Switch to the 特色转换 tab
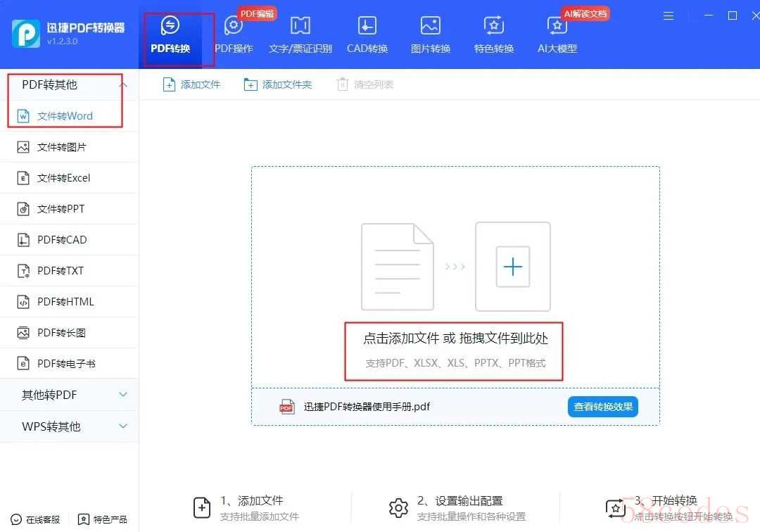 pos(493,35)
